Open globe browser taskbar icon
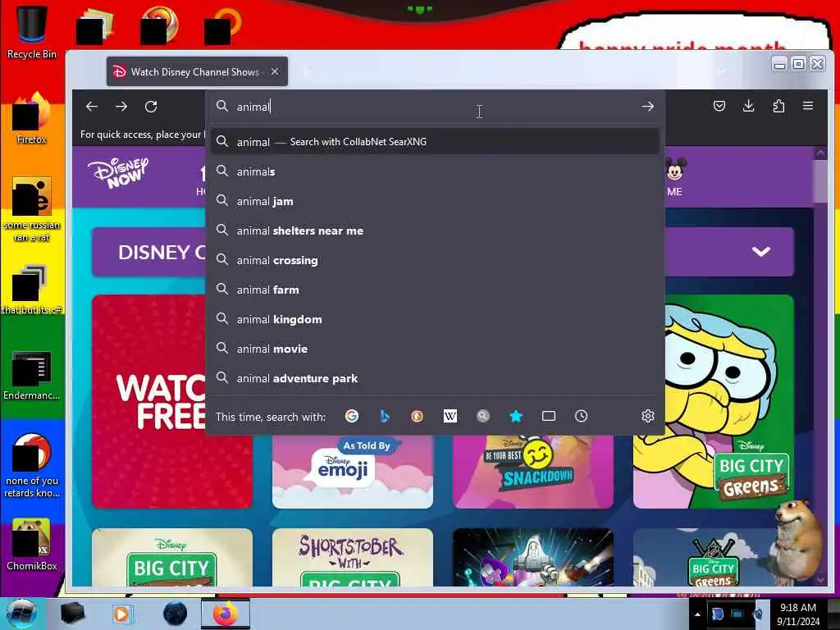 pos(175,614)
